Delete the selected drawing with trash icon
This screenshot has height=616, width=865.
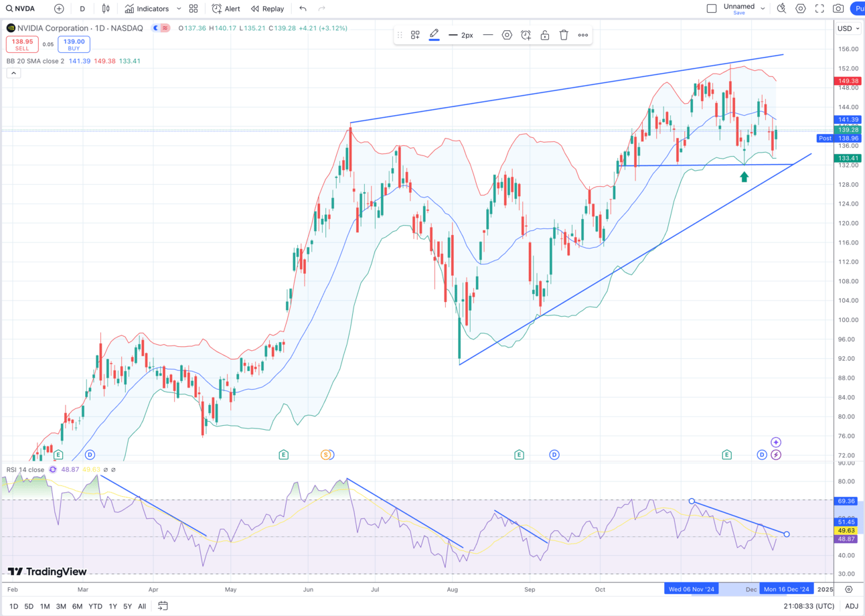pyautogui.click(x=564, y=35)
